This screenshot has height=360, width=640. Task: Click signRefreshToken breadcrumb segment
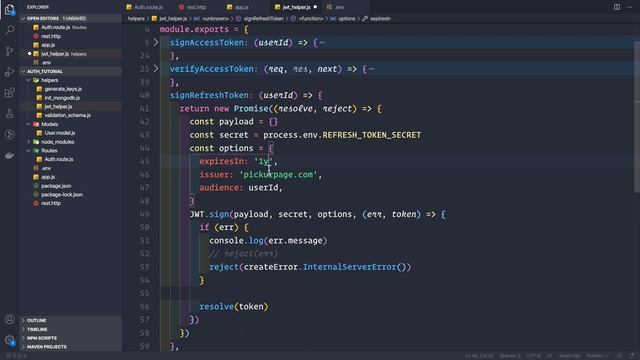coord(263,18)
